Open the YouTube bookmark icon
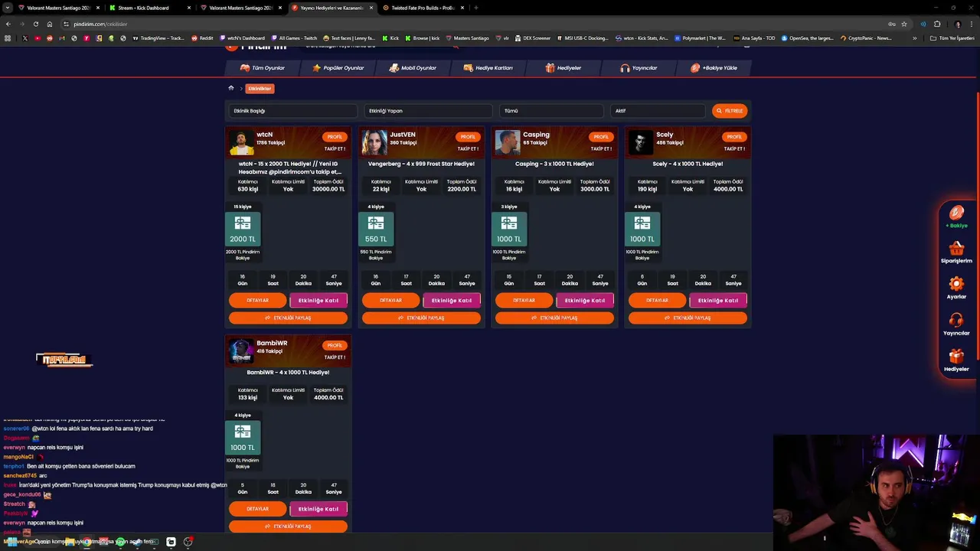 [x=37, y=38]
